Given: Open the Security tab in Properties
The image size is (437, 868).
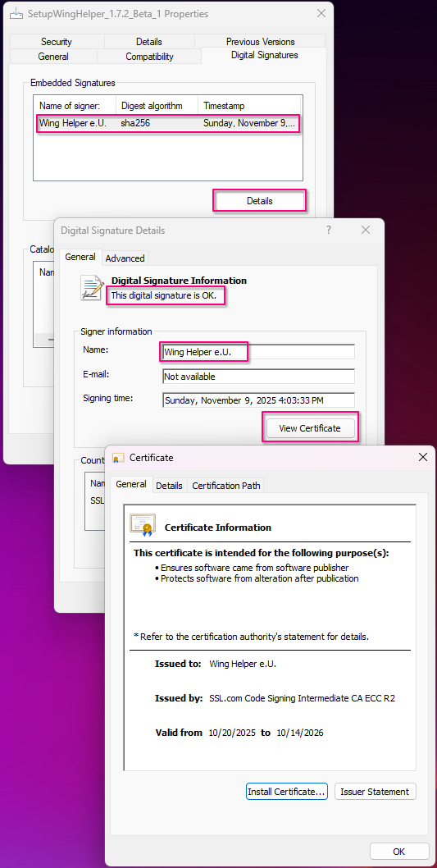Looking at the screenshot, I should [57, 42].
